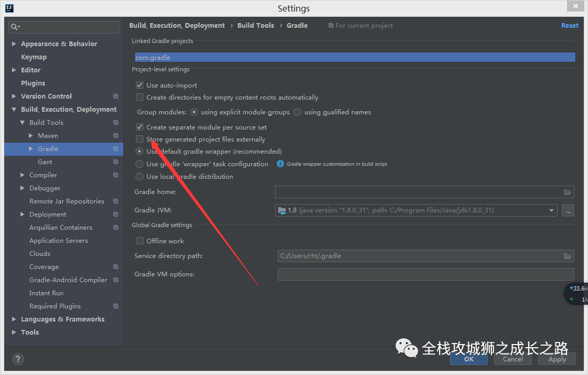
Task: Click the blue info icon for wrapper customization
Action: (280, 164)
